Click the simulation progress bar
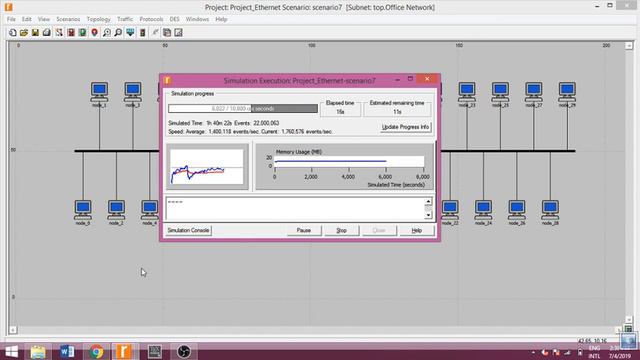 (243, 109)
